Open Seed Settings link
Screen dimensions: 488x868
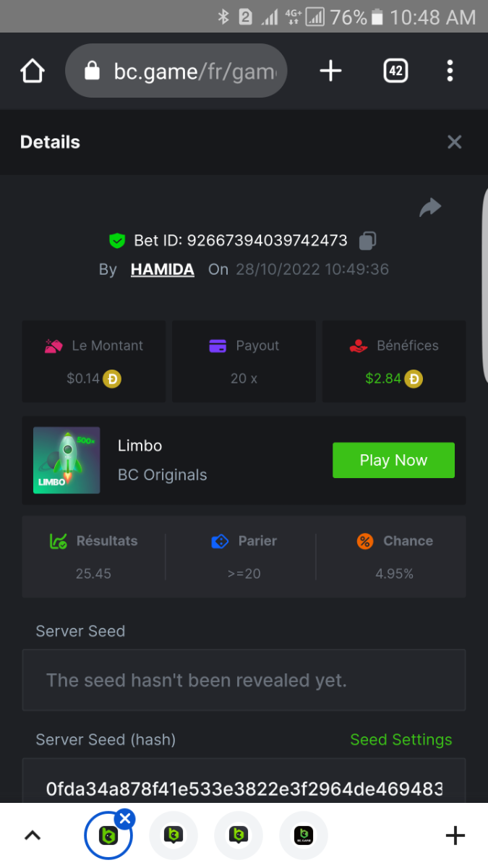pos(401,739)
